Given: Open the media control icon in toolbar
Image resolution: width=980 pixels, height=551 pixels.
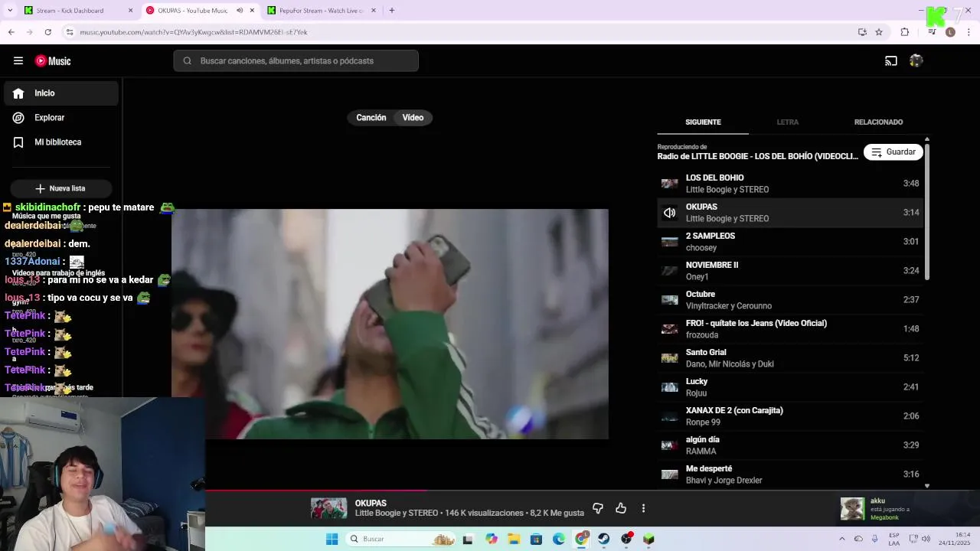Looking at the screenshot, I should (x=932, y=32).
